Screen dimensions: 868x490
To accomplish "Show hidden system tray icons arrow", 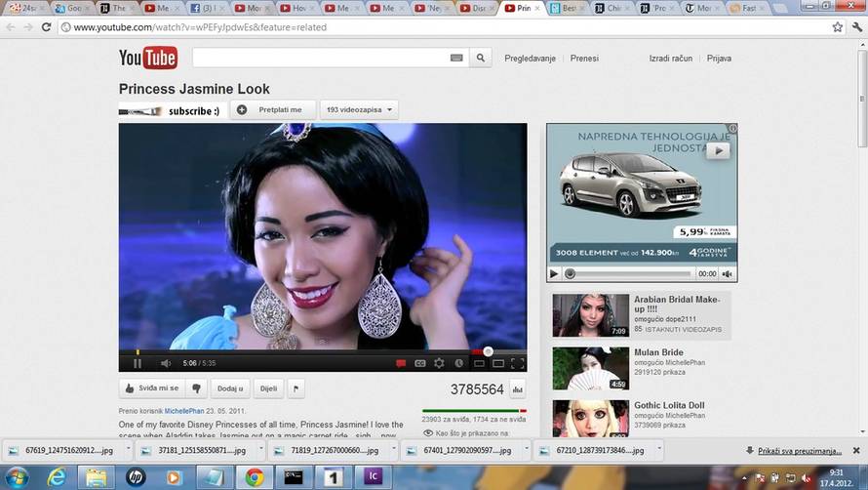I will [x=744, y=478].
